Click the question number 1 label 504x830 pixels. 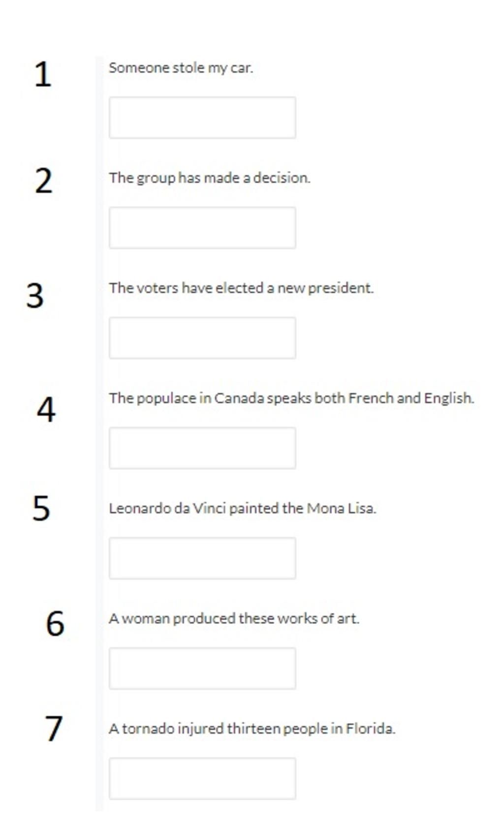click(43, 74)
